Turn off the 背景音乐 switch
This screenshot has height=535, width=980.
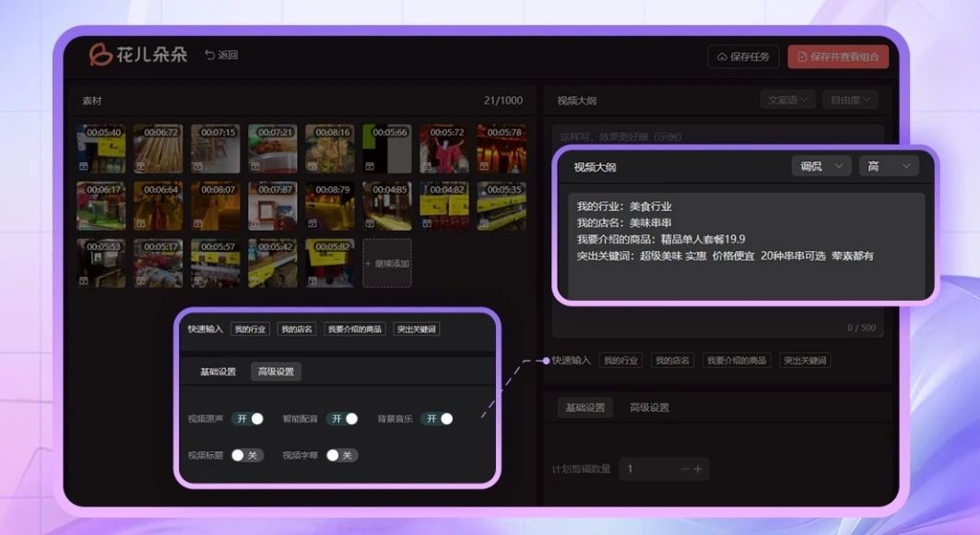point(437,419)
